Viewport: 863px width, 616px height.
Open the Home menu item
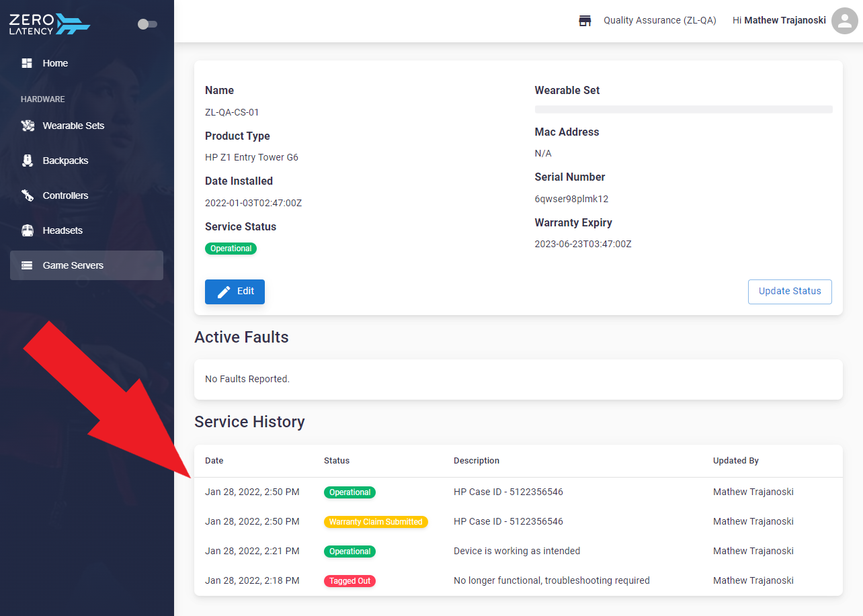pos(87,63)
